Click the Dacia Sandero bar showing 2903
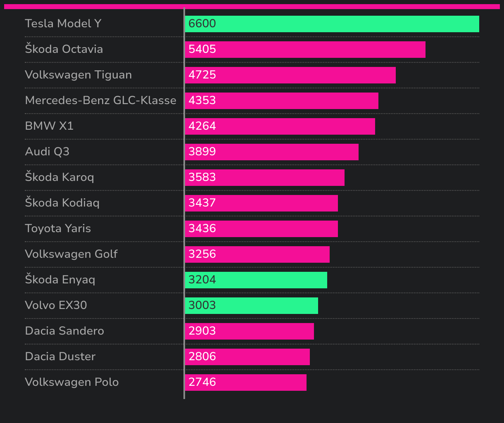The image size is (504, 423). (250, 331)
